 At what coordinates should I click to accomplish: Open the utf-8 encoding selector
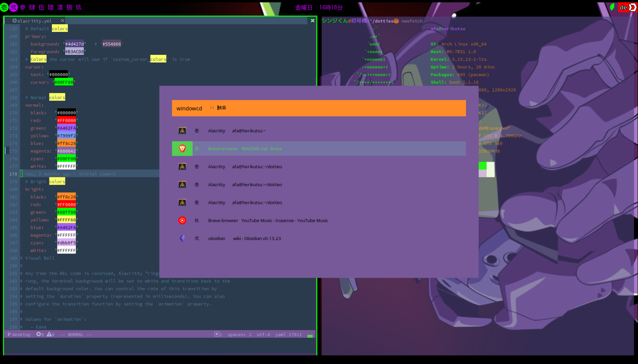[263, 334]
